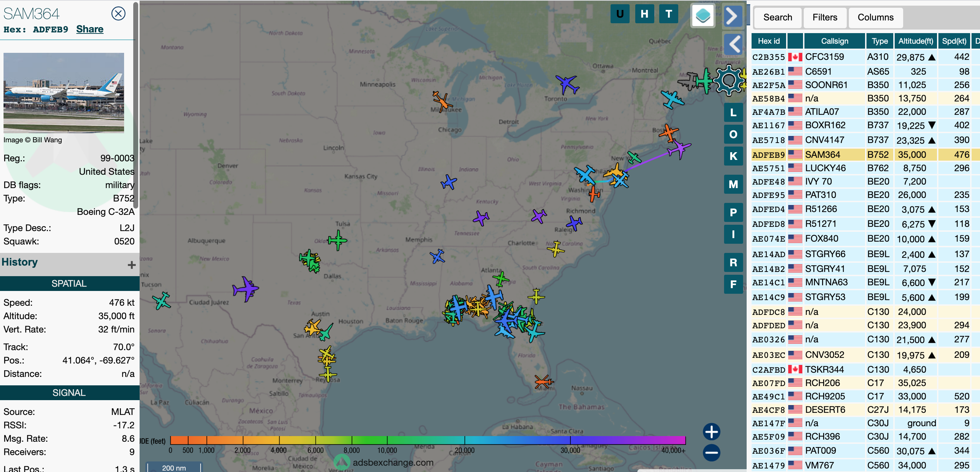
Task: Open the Share link for SAM364
Action: (90, 29)
